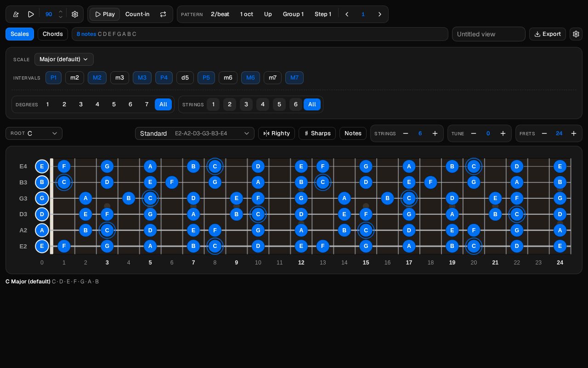Increase the fret count
Image resolution: width=588 pixels, height=368 pixels.
(x=574, y=133)
